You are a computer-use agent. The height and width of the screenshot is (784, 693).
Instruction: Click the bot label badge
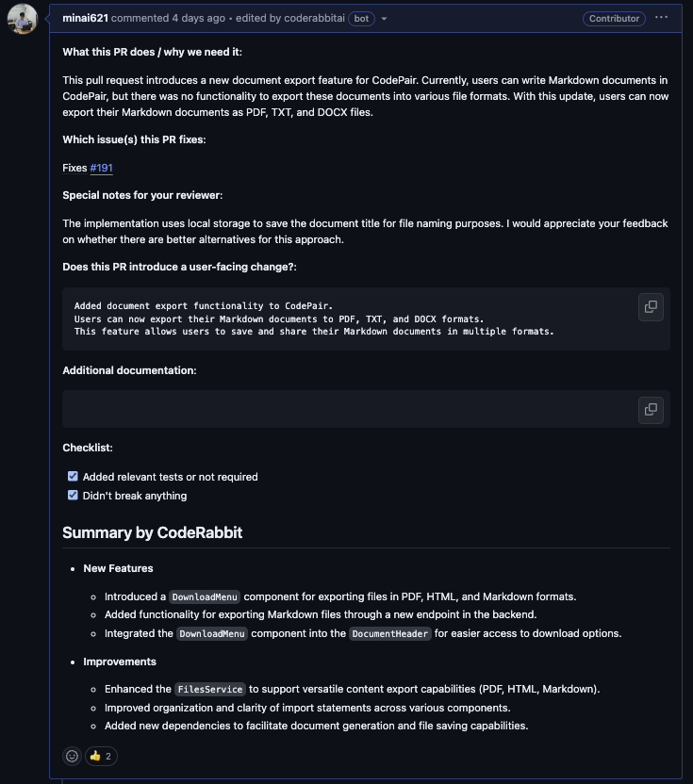tap(359, 19)
